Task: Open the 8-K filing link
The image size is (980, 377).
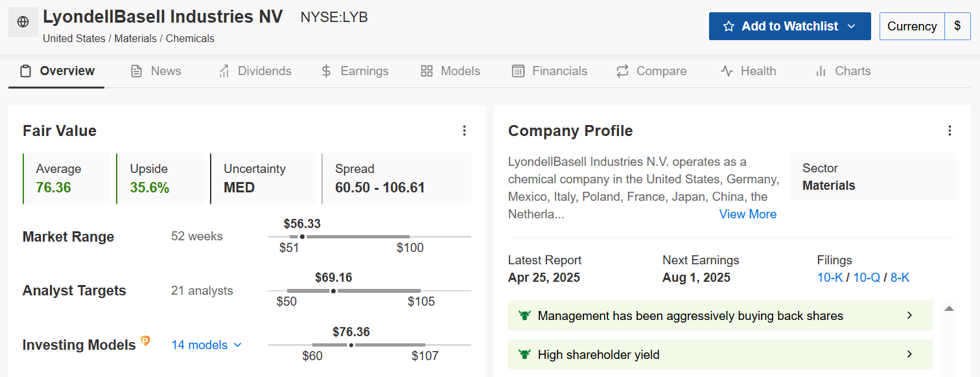Action: [x=900, y=278]
